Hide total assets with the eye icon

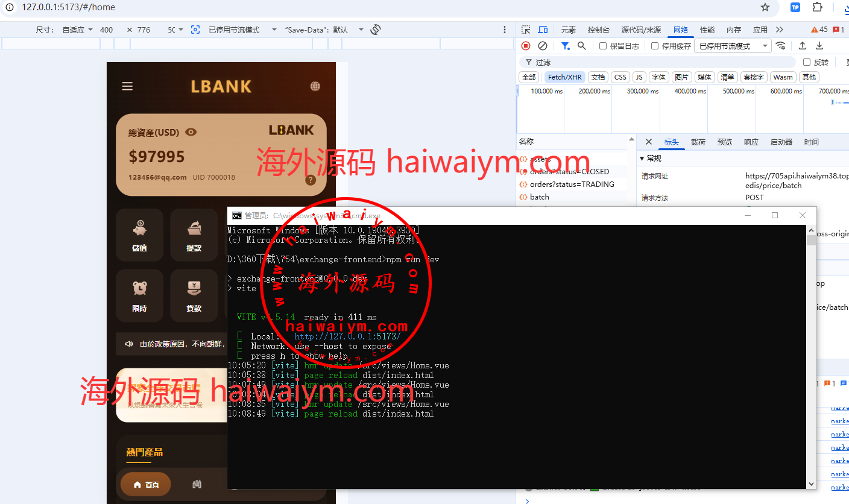click(x=191, y=132)
